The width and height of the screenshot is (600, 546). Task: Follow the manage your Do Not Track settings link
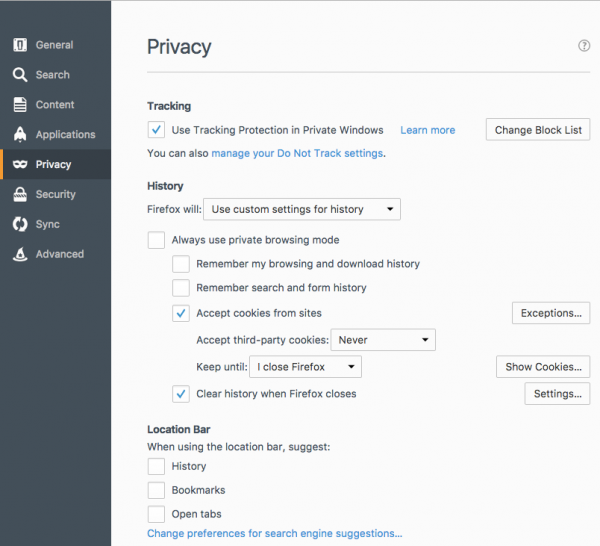(x=297, y=153)
